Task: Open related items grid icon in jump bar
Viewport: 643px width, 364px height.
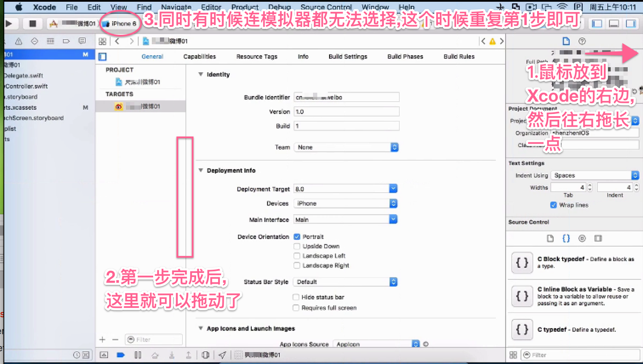Action: click(x=102, y=41)
